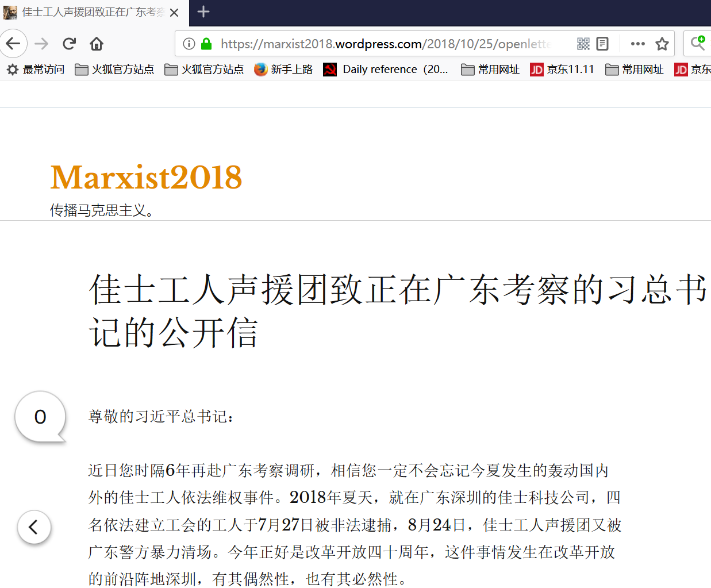Viewport: 711px width, 588px height.
Task: Click the forward navigation arrow
Action: (41, 44)
